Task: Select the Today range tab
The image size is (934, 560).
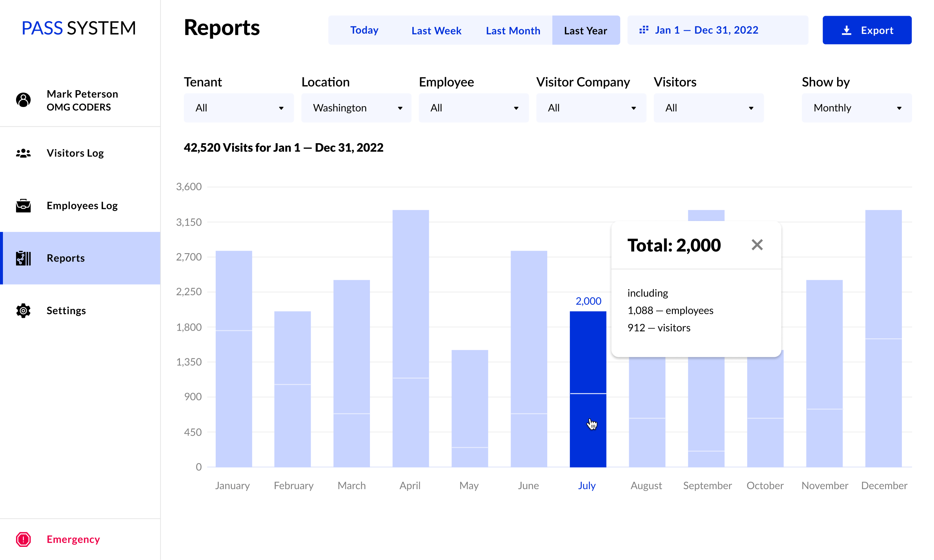Action: (x=364, y=30)
